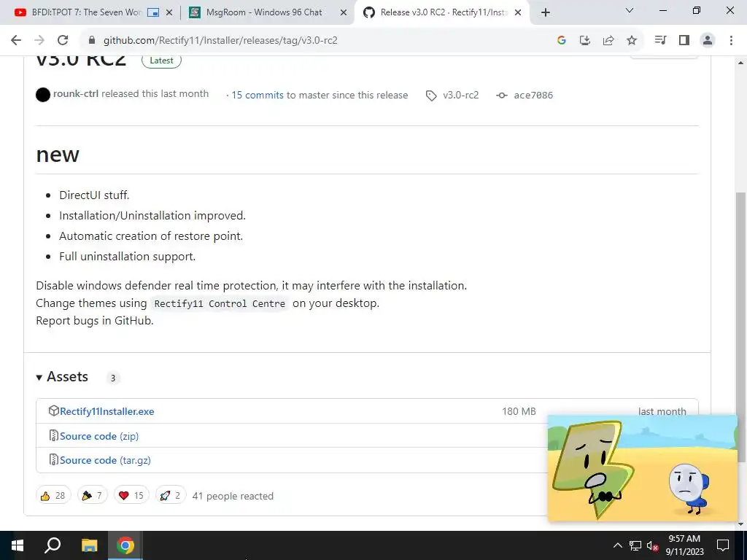
Task: Close the MsgRoom tab
Action: [344, 13]
